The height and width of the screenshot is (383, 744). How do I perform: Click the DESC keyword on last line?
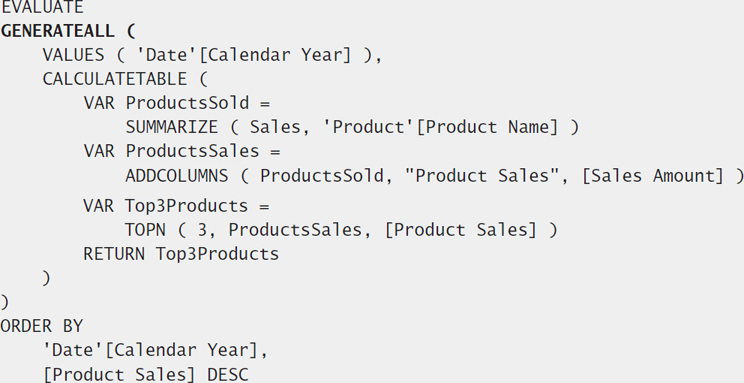coord(228,375)
